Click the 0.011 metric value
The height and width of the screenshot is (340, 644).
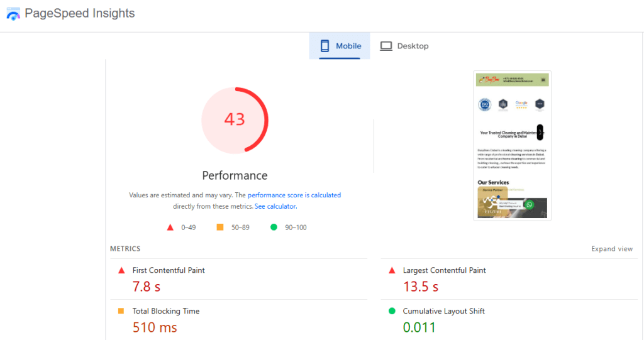pos(419,327)
